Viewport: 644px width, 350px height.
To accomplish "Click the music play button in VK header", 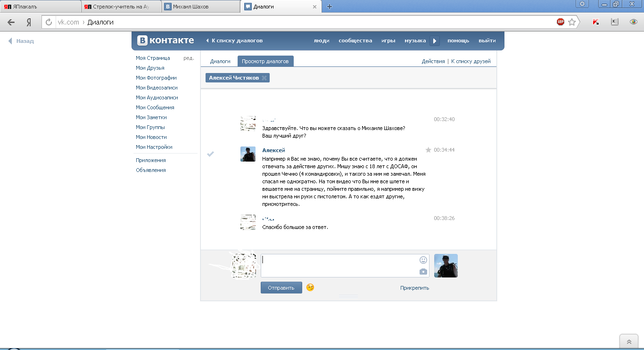I will (435, 41).
